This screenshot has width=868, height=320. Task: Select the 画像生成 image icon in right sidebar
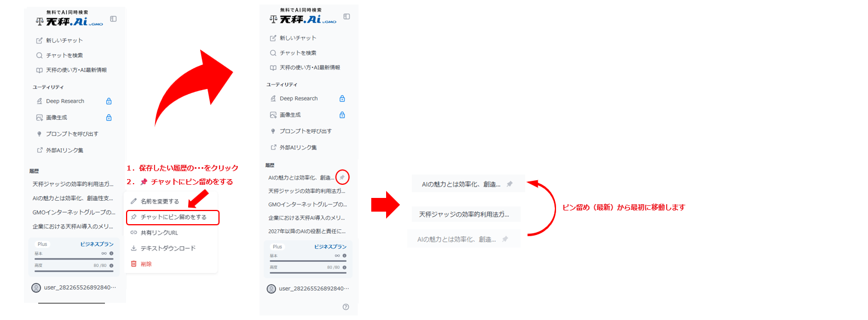click(273, 115)
